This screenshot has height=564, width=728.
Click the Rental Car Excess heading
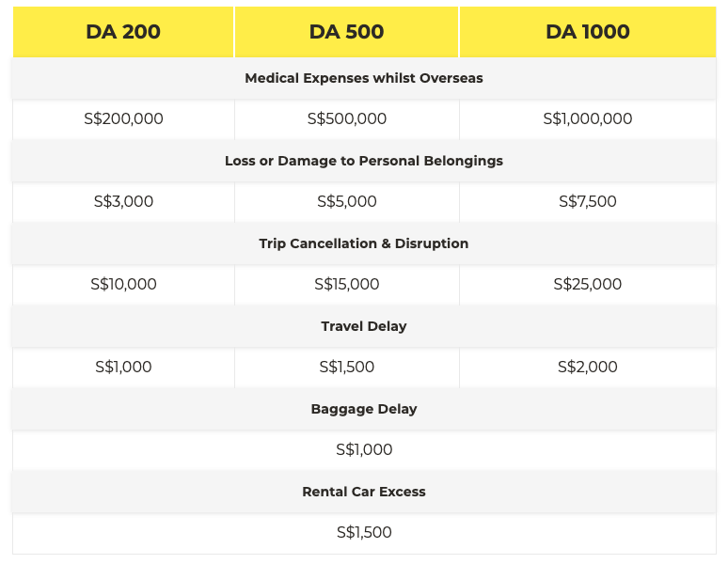(364, 492)
